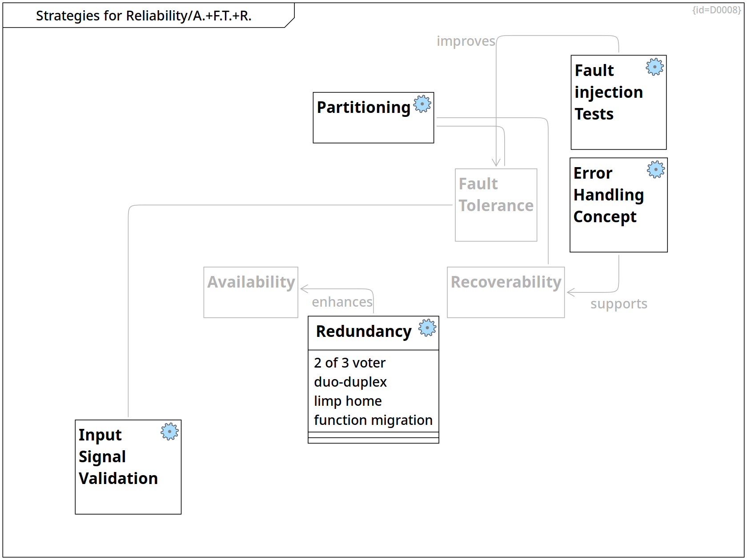This screenshot has width=747, height=560.
Task: Select the 'function migration' entry
Action: tap(373, 420)
